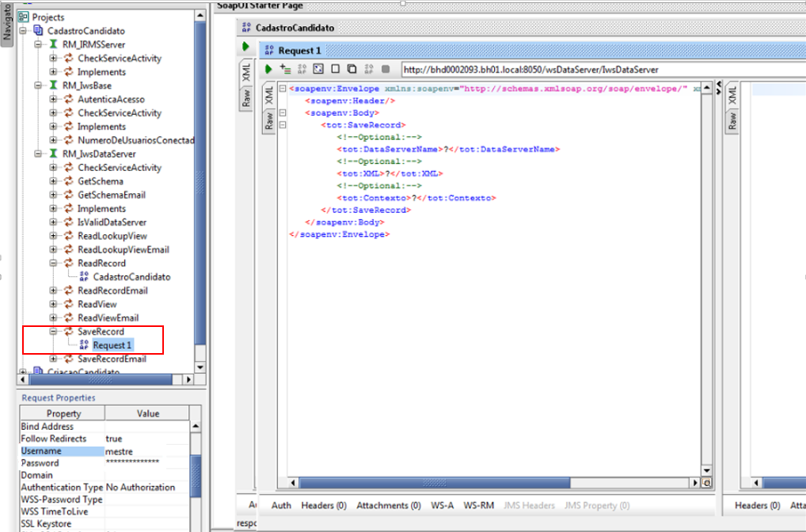Image resolution: width=806 pixels, height=532 pixels.
Task: Select NumeroDeUsuariosConectad operation in tree
Action: pos(135,140)
